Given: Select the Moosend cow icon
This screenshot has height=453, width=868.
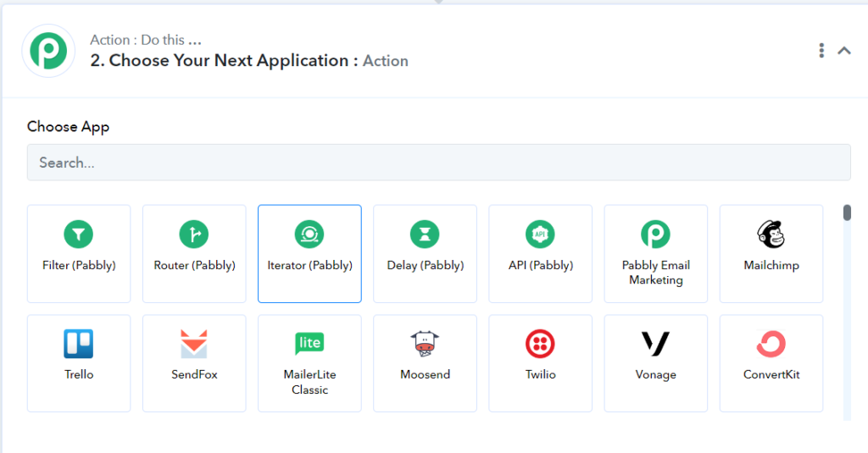Looking at the screenshot, I should tap(425, 344).
